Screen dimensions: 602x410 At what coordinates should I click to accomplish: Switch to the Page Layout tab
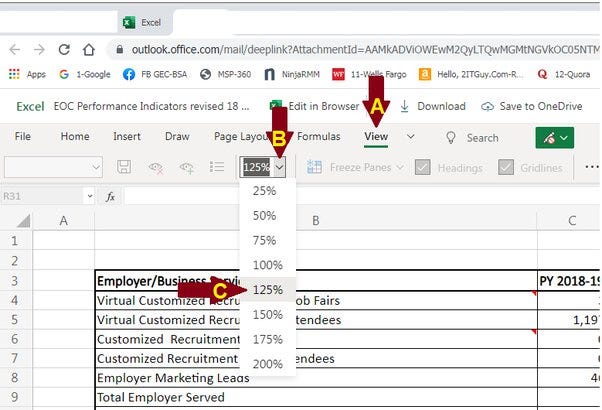(x=242, y=136)
